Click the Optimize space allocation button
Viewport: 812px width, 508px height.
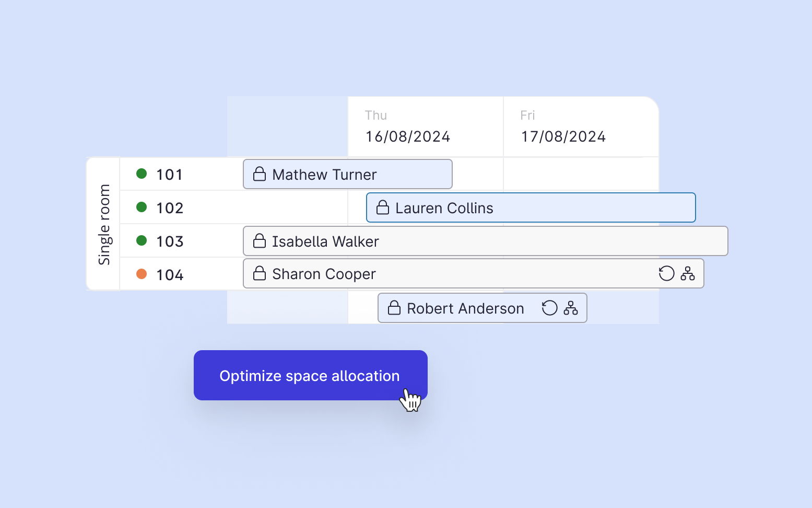311,375
